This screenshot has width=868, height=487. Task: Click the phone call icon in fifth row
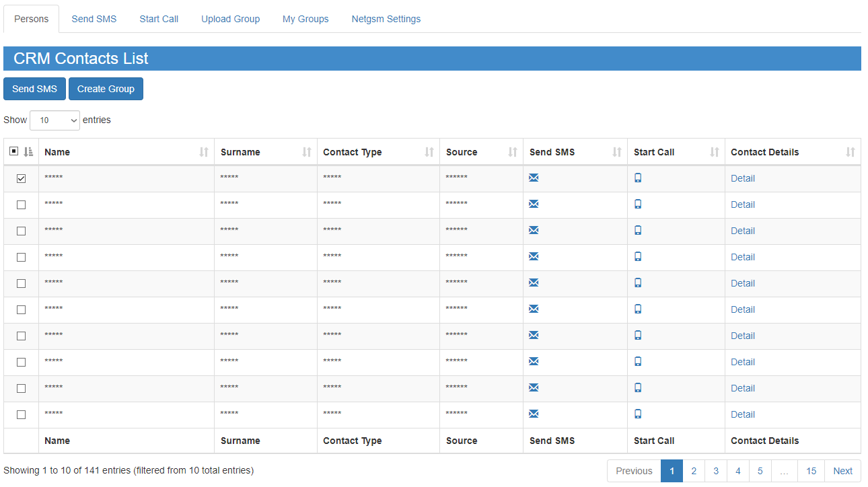(638, 283)
